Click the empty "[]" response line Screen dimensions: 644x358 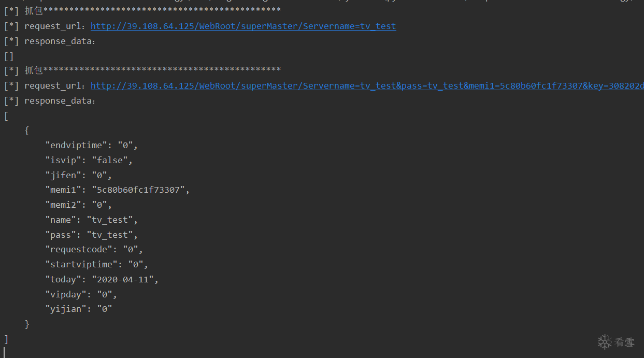coord(9,56)
